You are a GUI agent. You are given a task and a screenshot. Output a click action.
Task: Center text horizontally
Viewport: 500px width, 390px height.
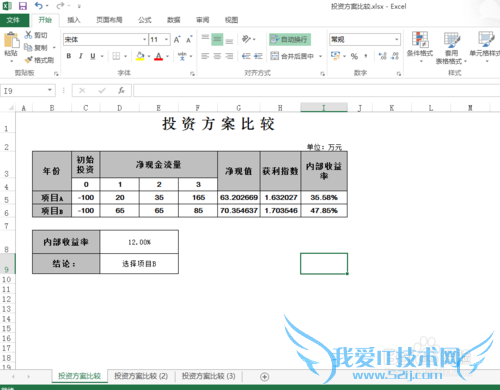coord(217,56)
